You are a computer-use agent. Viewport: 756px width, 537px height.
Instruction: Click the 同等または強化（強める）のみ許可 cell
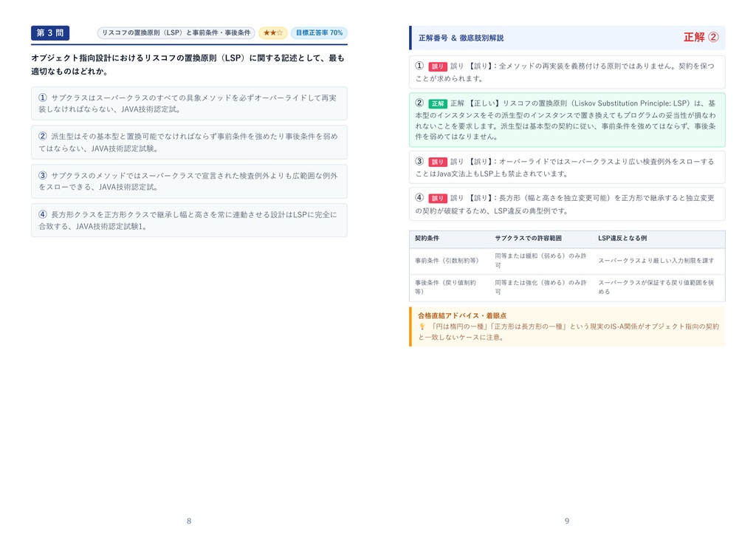540,287
